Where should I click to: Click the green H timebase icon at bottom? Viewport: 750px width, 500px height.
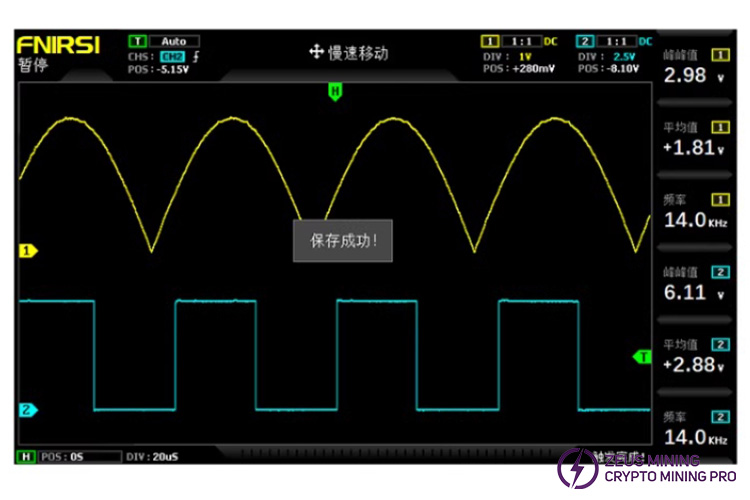click(x=27, y=457)
